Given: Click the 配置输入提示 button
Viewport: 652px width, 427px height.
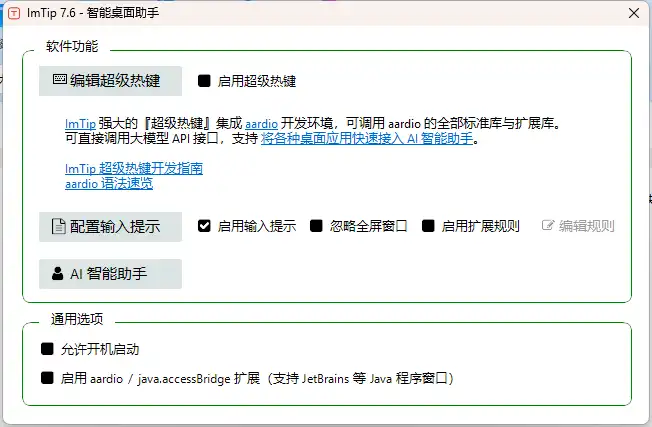Looking at the screenshot, I should coord(110,227).
